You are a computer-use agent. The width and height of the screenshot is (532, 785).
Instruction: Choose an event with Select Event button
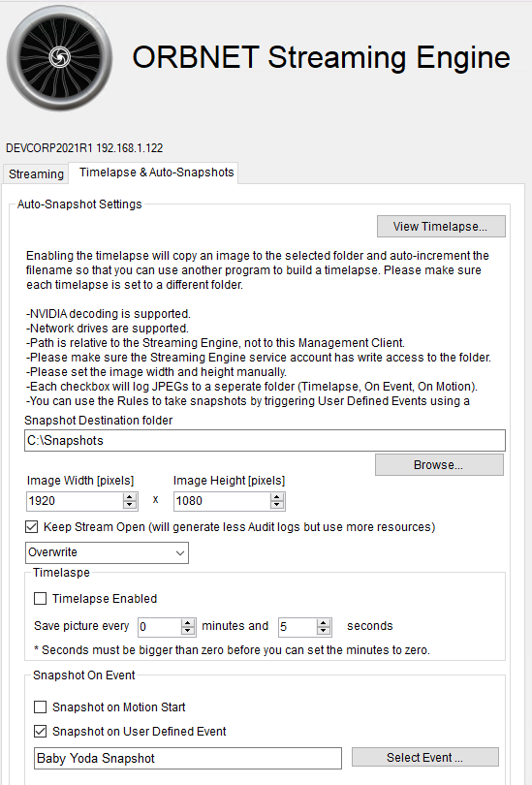click(x=424, y=758)
